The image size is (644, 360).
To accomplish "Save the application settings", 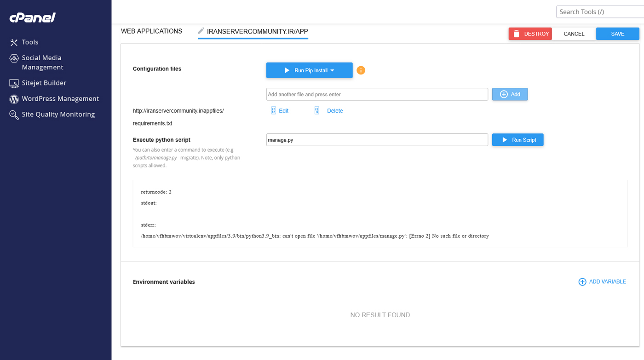I will tap(617, 34).
